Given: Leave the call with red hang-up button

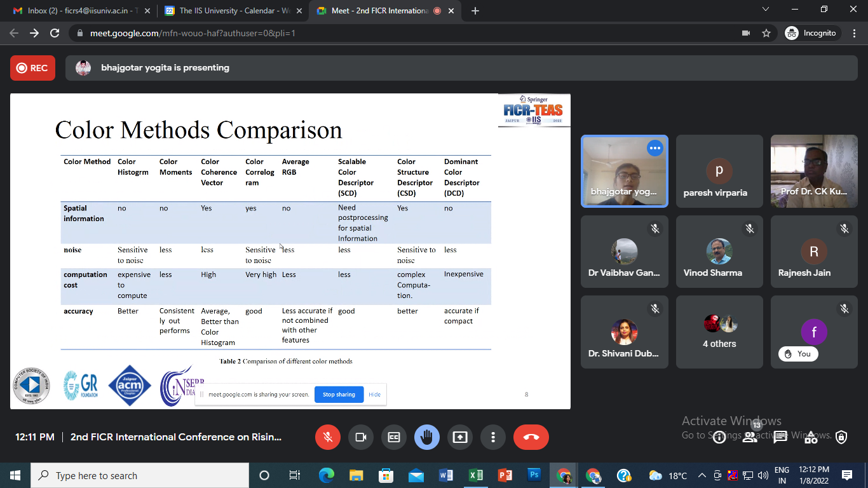Looking at the screenshot, I should coord(531,437).
